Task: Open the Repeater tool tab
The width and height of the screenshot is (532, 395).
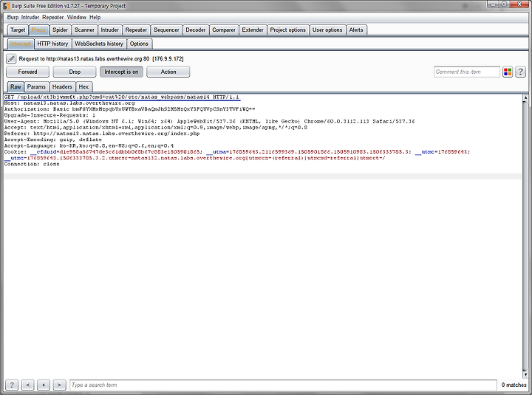Action: click(136, 30)
